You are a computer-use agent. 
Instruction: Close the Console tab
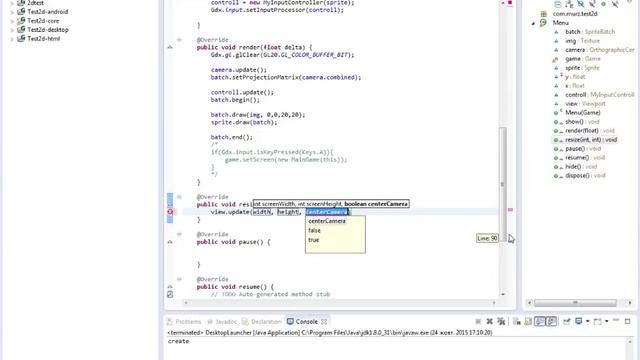[324, 322]
